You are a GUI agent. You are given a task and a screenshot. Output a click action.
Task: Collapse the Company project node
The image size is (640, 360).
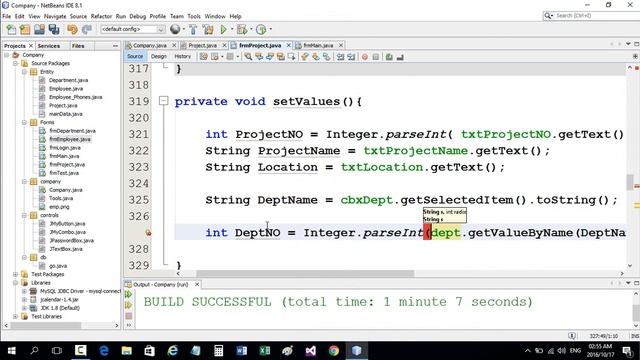7,55
